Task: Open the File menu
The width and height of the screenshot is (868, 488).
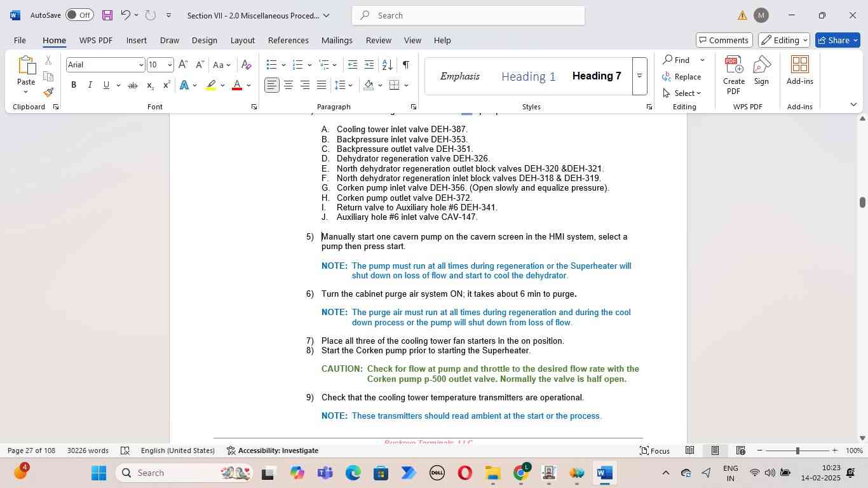Action: click(20, 40)
